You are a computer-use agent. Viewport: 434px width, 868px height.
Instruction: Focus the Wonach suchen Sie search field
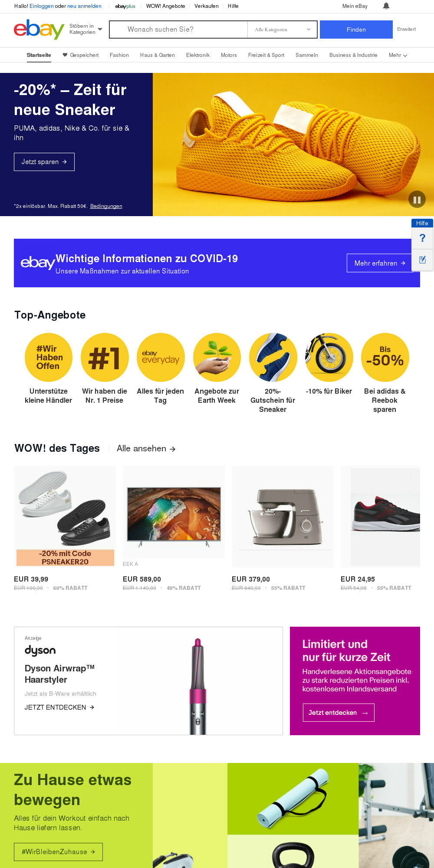click(x=178, y=30)
